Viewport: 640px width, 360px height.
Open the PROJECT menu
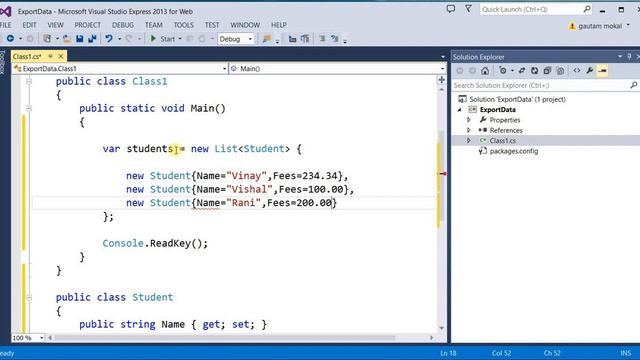(87, 25)
